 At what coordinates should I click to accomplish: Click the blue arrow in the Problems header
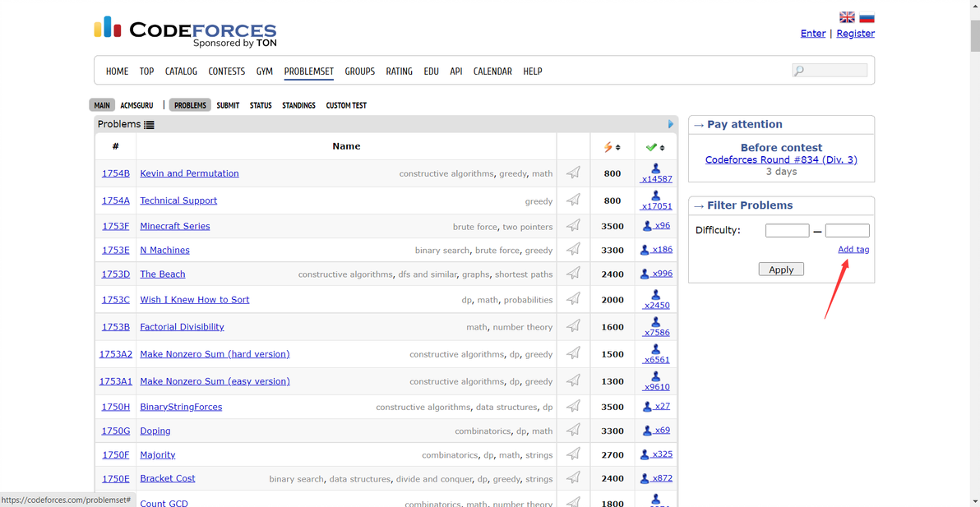point(671,124)
